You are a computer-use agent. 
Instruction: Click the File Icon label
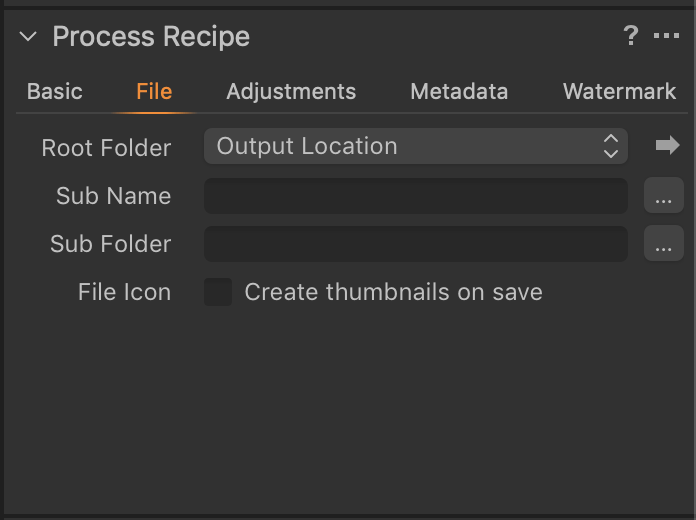[x=124, y=292]
